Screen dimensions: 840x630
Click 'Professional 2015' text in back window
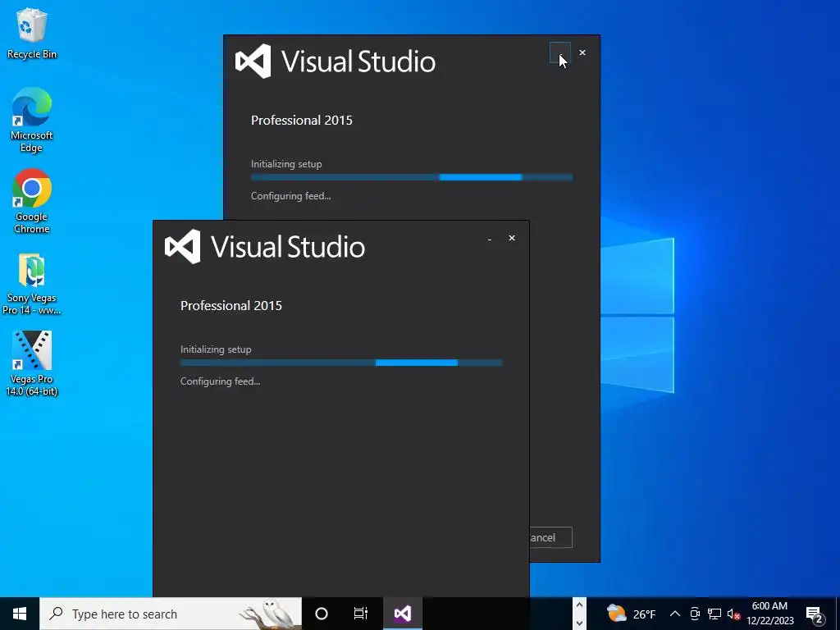click(x=302, y=120)
